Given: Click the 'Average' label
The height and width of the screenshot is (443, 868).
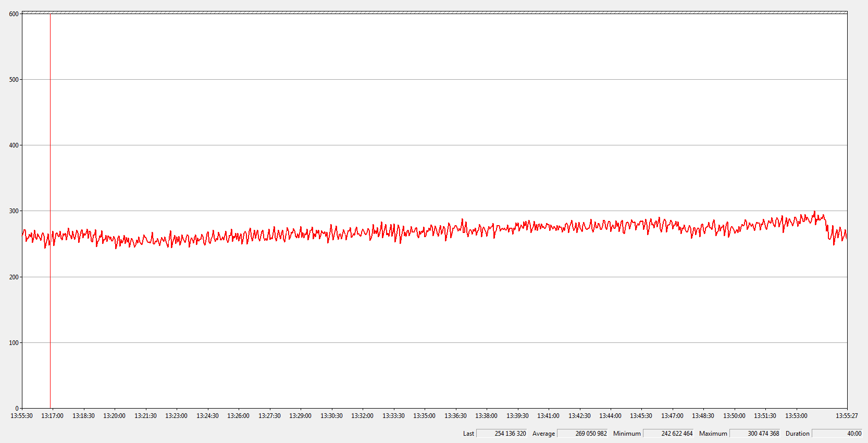Looking at the screenshot, I should coord(543,434).
